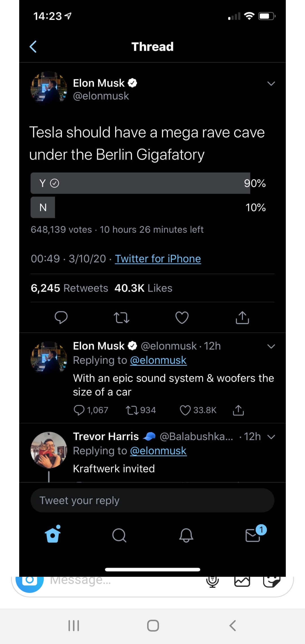Go back using the blue Thread arrow
This screenshot has width=305, height=644.
click(33, 47)
